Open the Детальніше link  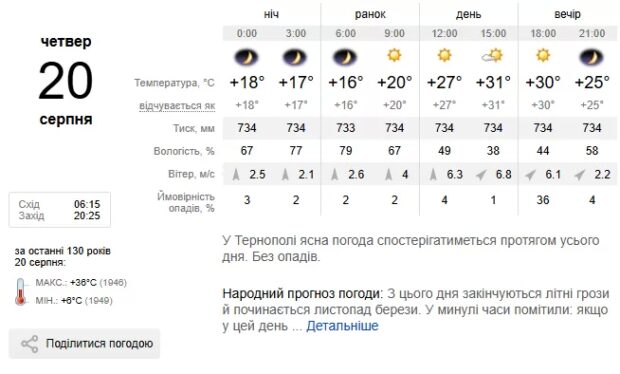click(342, 326)
